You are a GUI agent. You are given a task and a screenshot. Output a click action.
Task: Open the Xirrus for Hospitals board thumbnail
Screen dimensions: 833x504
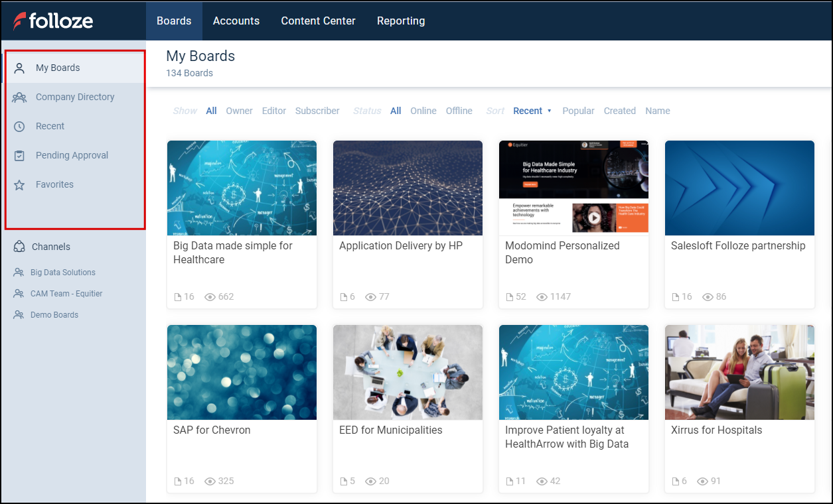pos(739,373)
